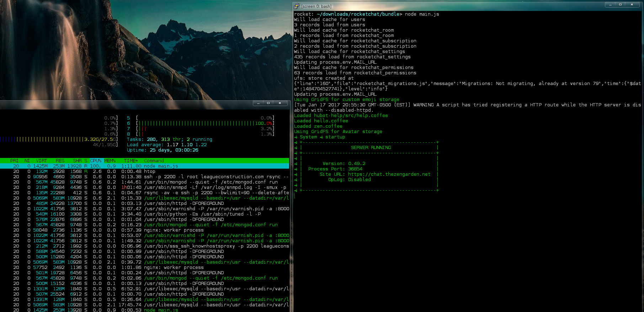
Task: Select the rsync -av -e ssh process row
Action: (144, 193)
